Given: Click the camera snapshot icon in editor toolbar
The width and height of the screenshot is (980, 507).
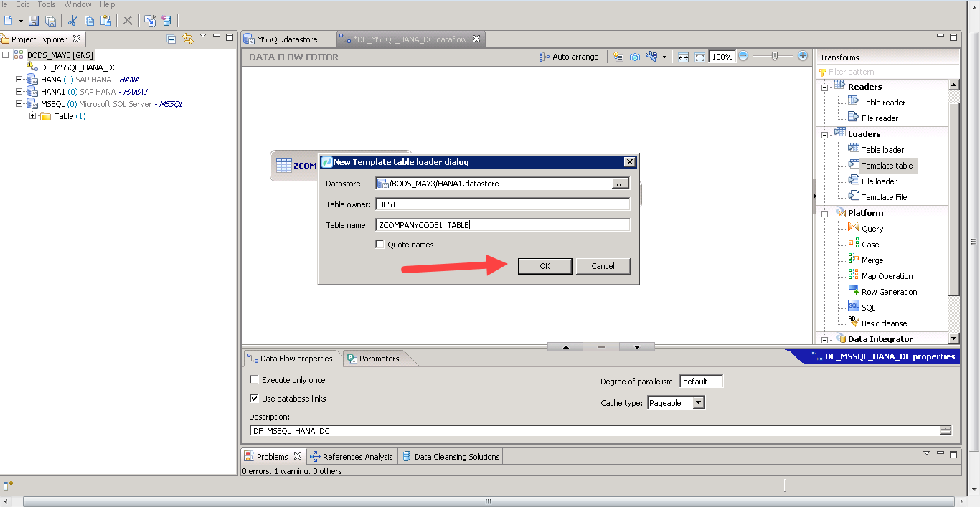Looking at the screenshot, I should (634, 56).
